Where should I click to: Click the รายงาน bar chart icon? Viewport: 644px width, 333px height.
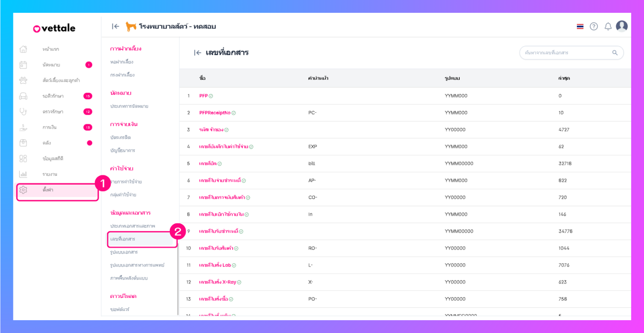coord(23,174)
